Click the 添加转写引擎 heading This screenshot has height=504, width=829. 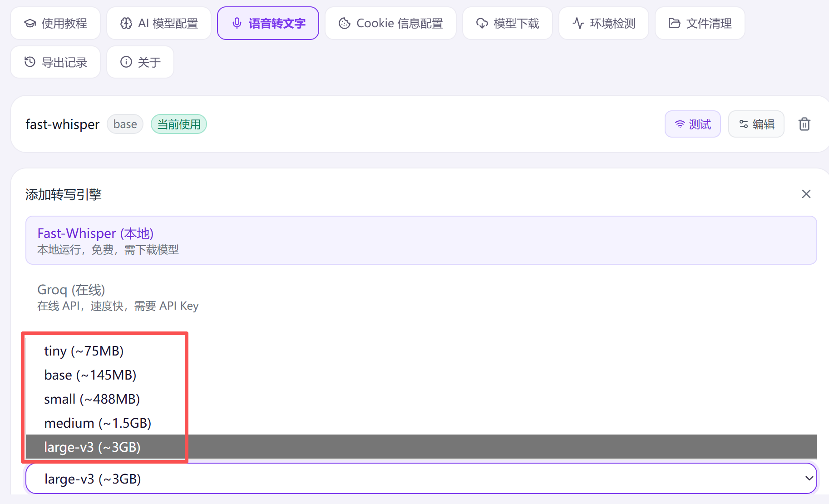[64, 194]
